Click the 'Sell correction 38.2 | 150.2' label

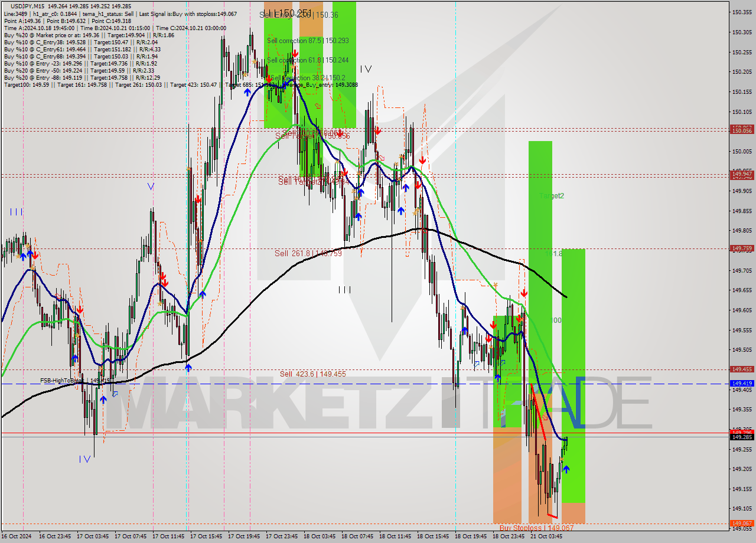(x=307, y=78)
